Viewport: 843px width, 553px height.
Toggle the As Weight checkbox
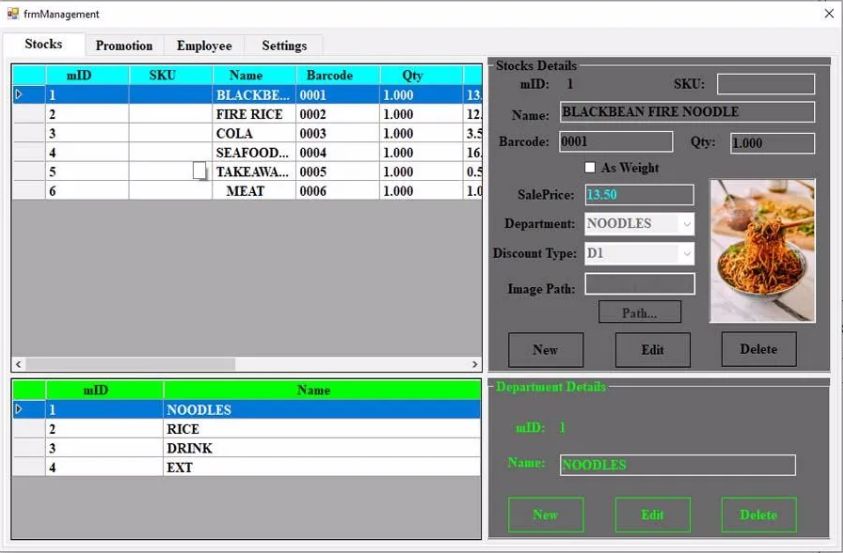(x=590, y=168)
